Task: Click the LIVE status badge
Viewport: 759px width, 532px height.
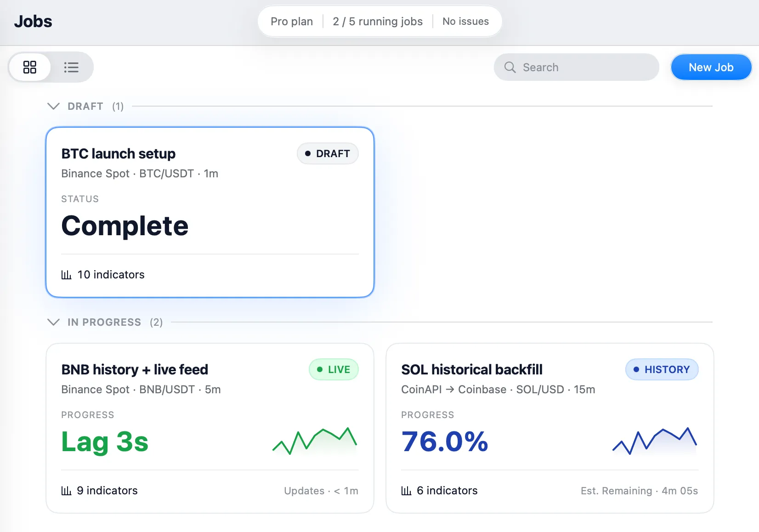Action: pos(334,369)
